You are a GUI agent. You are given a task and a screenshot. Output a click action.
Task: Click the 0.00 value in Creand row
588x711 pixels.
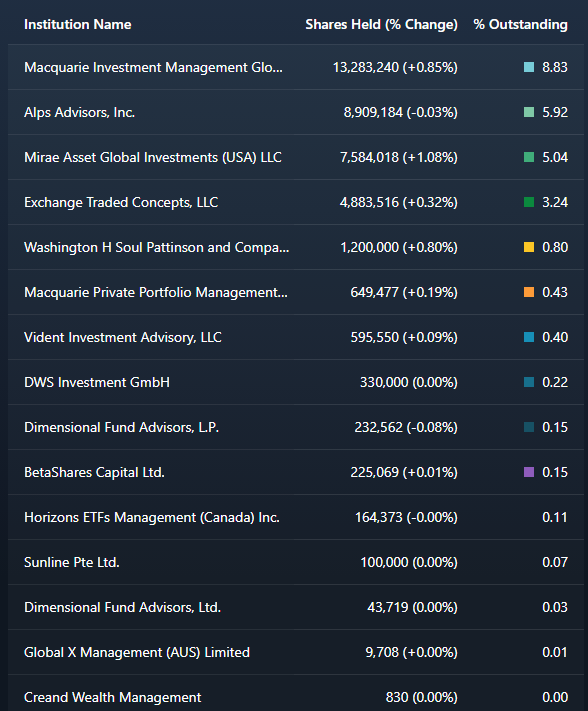[555, 697]
